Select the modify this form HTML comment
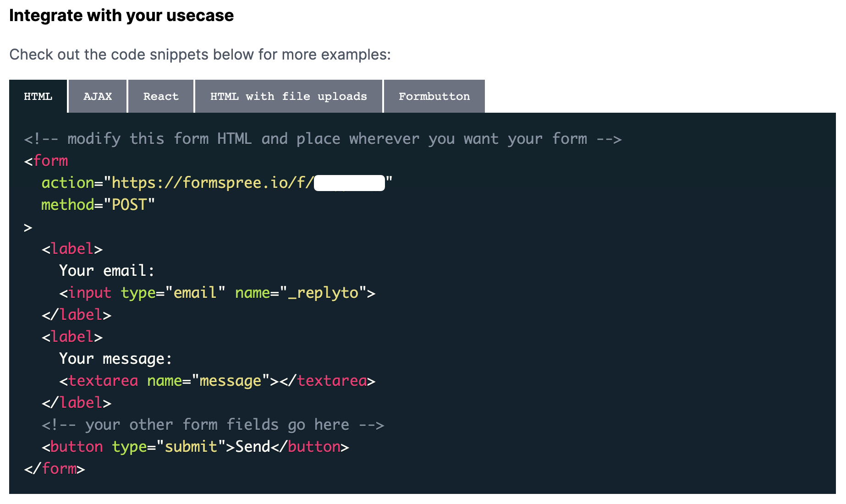 pos(321,138)
